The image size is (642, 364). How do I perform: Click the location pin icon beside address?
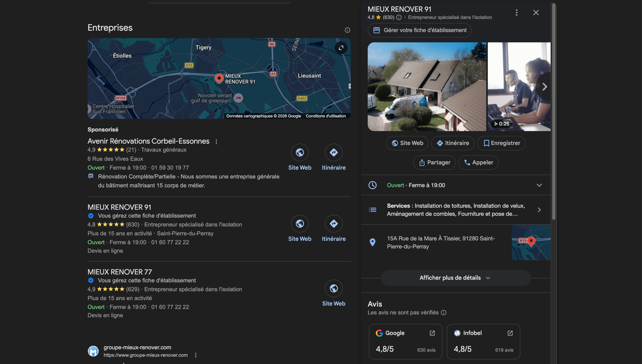(373, 242)
